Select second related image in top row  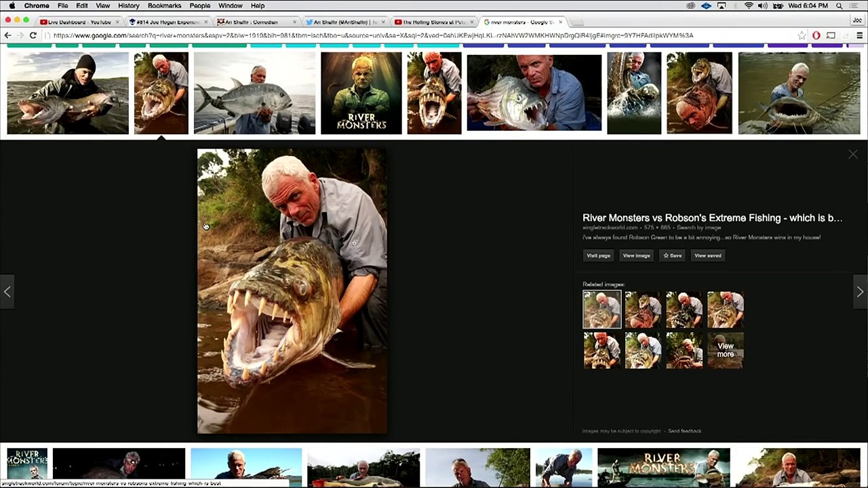(643, 309)
